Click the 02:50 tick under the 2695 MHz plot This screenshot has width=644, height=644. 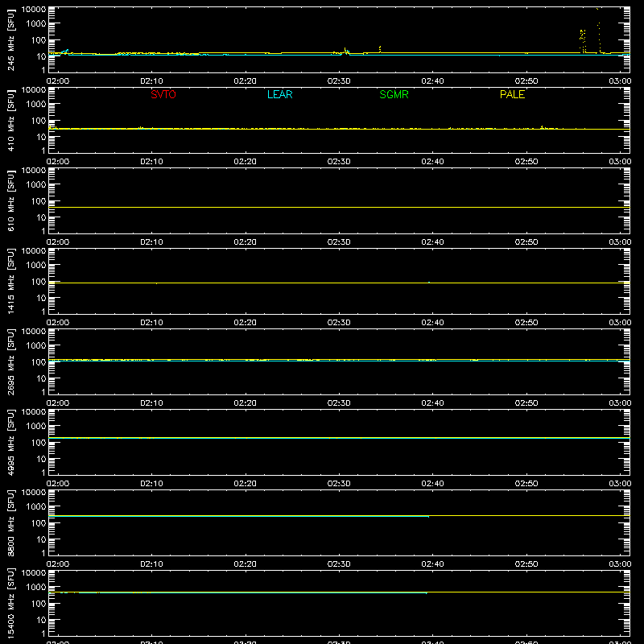coord(526,403)
